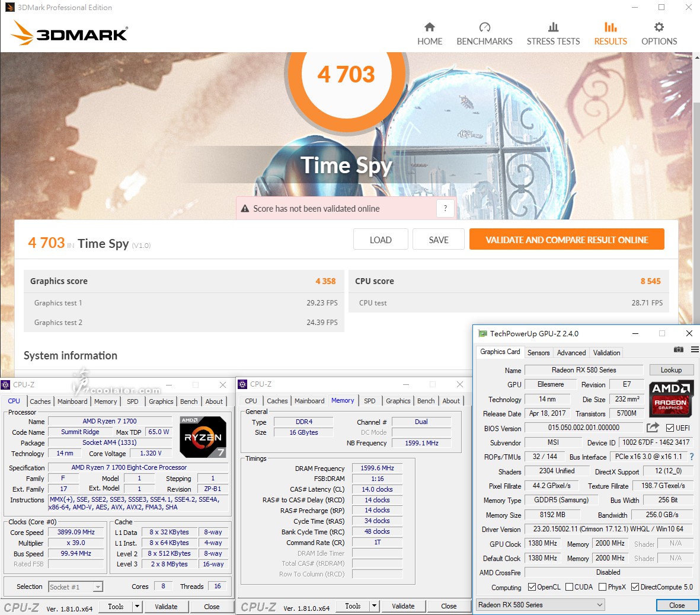Click the Graphics test 1 row

184,303
